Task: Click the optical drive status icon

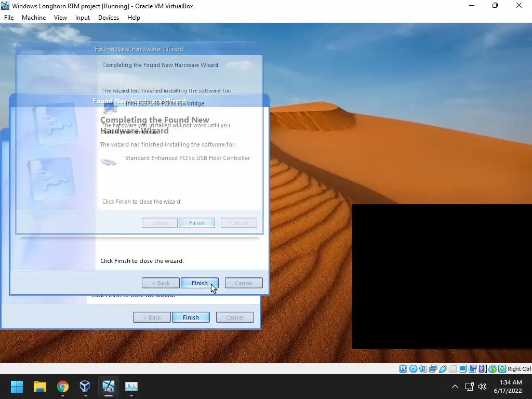Action: [413, 369]
